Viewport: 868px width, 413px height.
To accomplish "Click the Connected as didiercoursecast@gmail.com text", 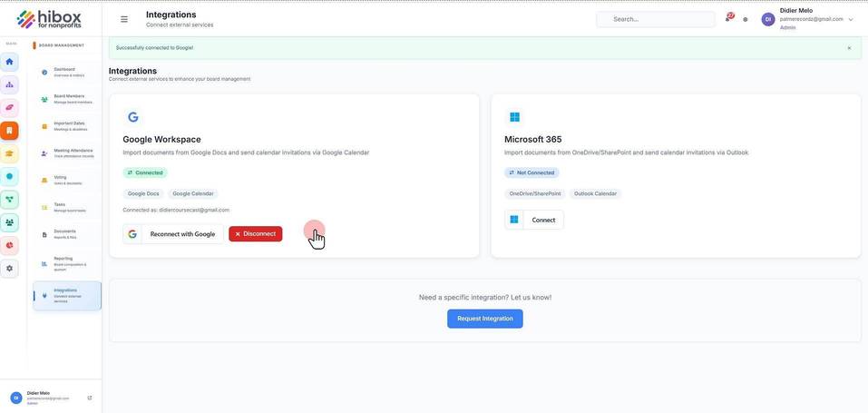I will [176, 210].
